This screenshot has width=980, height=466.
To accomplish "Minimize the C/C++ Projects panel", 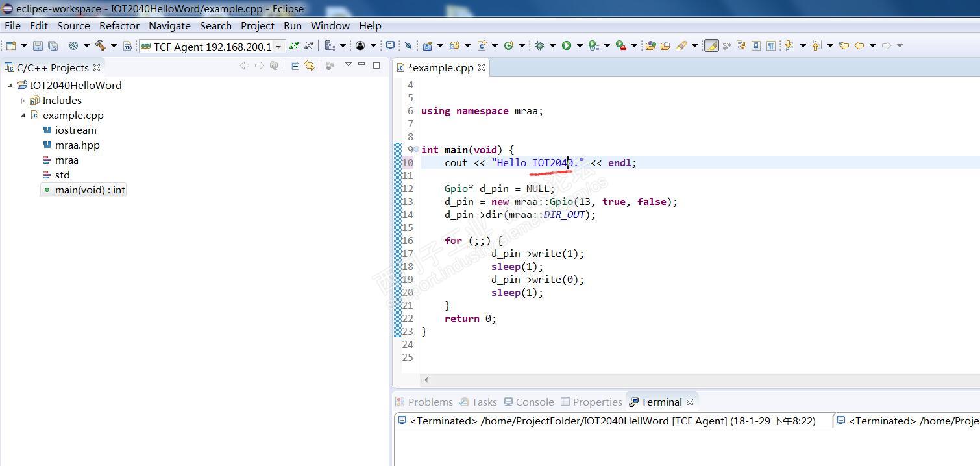I will [361, 64].
